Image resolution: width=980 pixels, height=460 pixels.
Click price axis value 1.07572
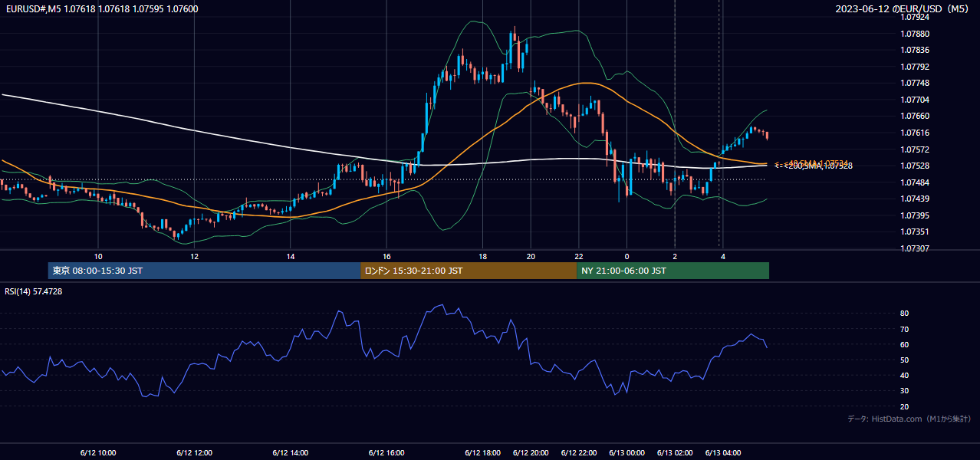[x=914, y=149]
